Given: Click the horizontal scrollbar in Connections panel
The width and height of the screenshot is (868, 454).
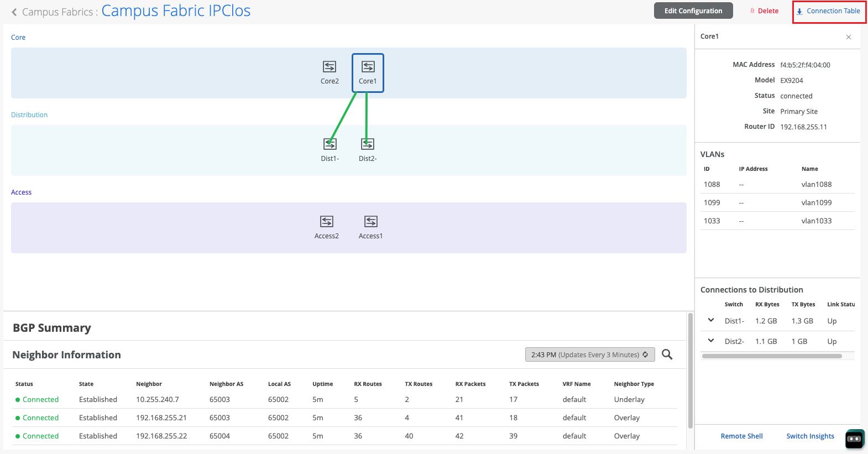Looking at the screenshot, I should point(772,356).
